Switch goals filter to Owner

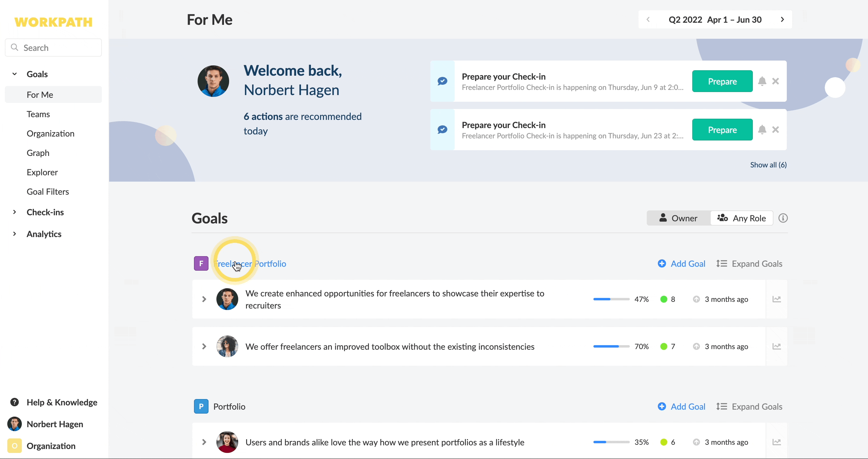678,218
